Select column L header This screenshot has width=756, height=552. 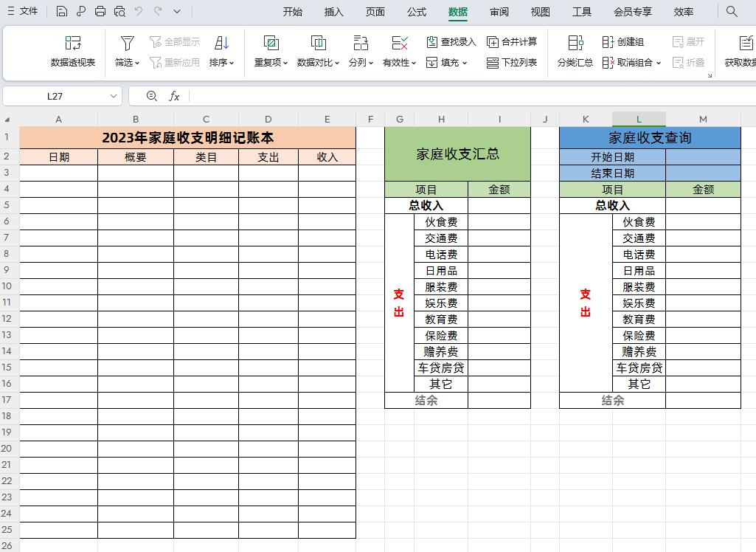tap(639, 120)
